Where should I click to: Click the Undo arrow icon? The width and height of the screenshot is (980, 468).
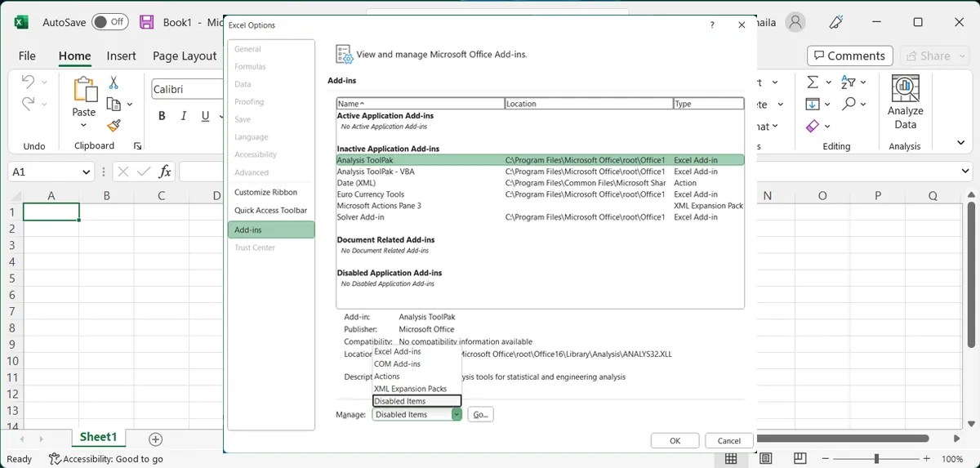coord(28,82)
